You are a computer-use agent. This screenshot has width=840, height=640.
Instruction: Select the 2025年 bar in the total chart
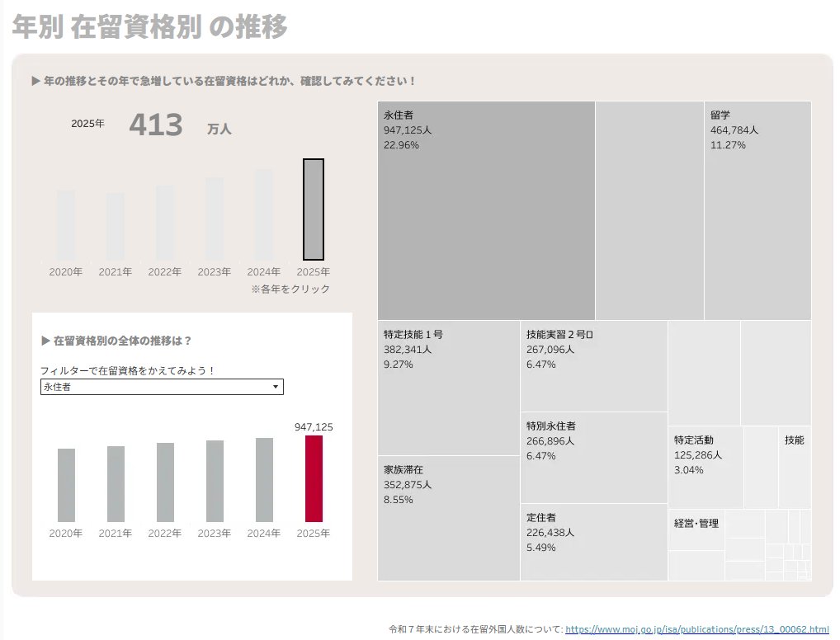click(x=314, y=209)
